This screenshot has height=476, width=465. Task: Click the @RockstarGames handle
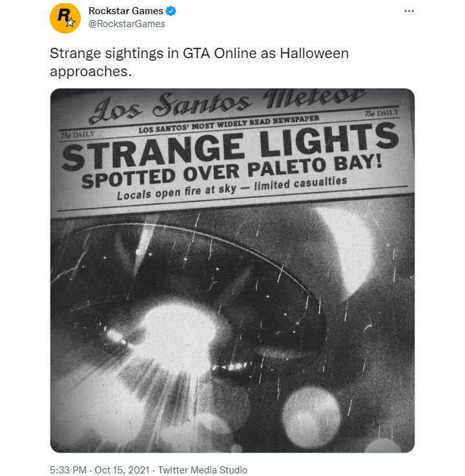click(127, 24)
